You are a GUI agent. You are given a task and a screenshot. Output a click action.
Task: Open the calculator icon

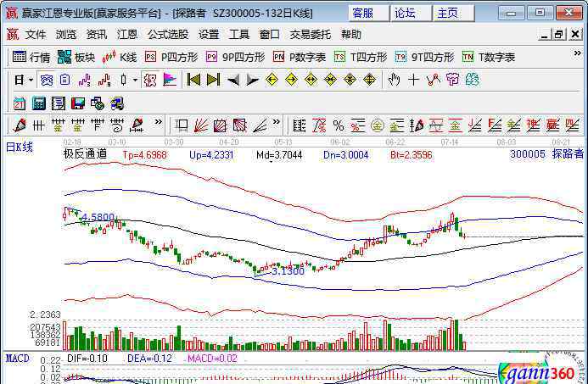coord(39,103)
